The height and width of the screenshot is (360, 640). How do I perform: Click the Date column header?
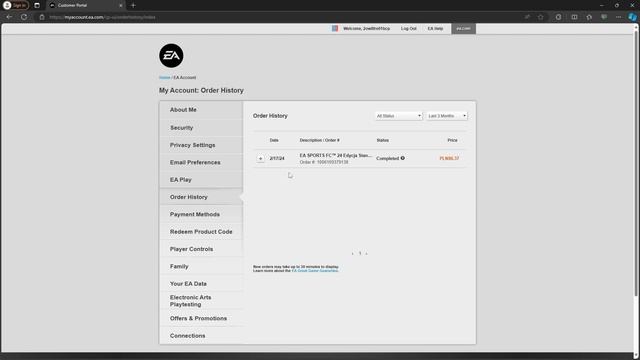pos(274,140)
